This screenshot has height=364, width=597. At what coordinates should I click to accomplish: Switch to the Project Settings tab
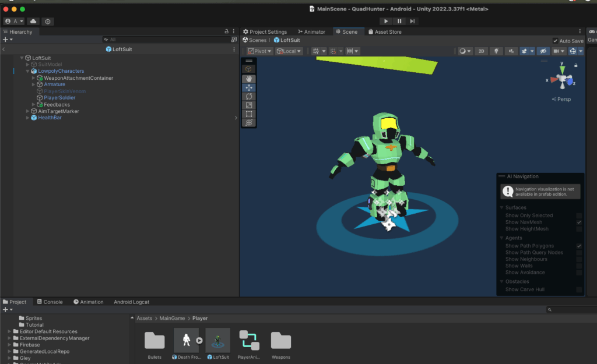point(265,31)
